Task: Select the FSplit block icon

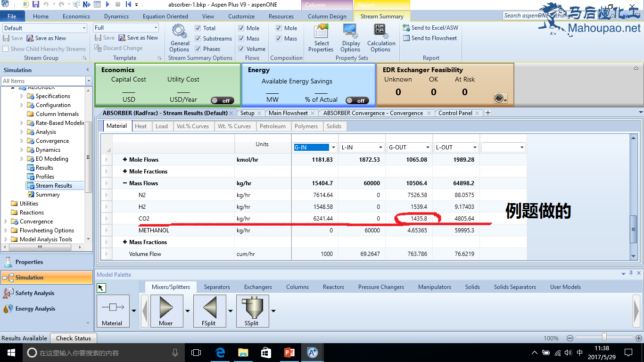Action: point(210,311)
